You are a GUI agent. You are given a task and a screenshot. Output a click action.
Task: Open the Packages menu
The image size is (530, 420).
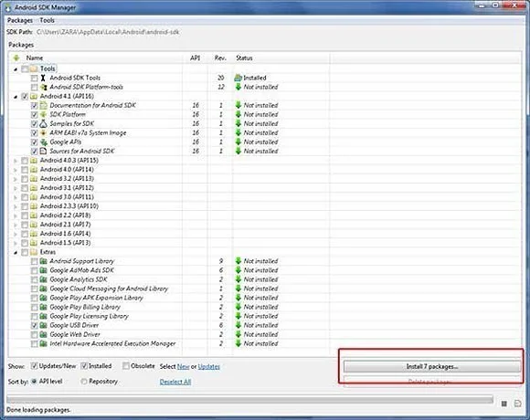click(20, 21)
